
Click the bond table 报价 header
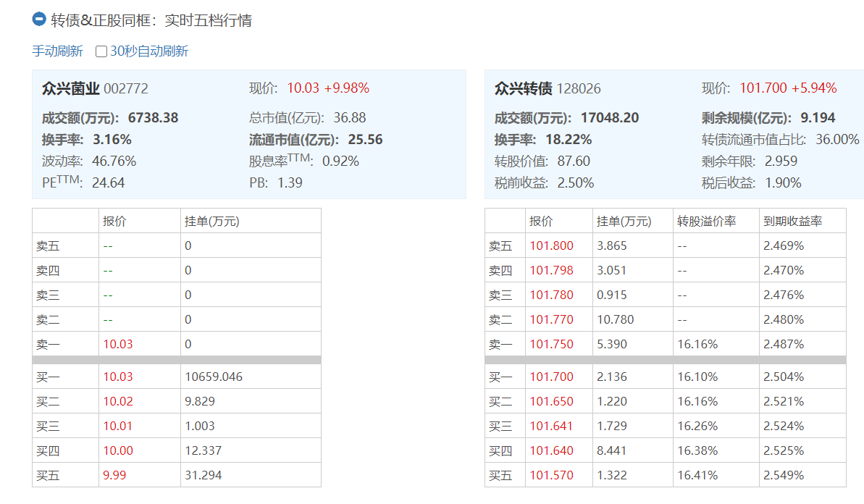(541, 221)
